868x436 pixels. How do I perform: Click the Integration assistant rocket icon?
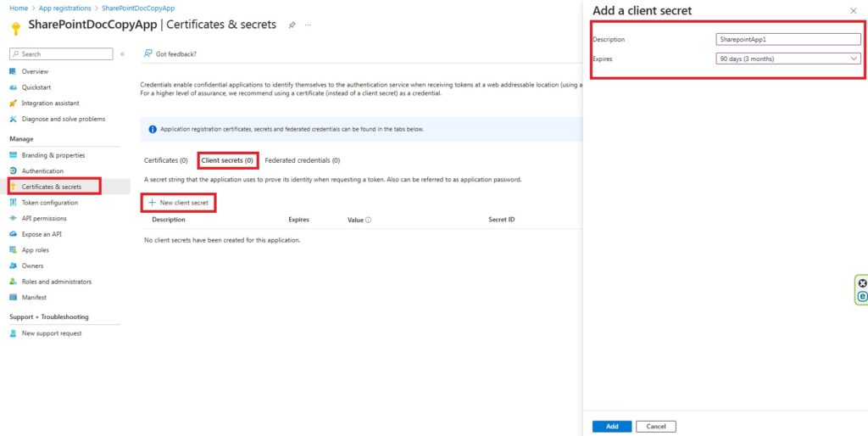tap(13, 103)
